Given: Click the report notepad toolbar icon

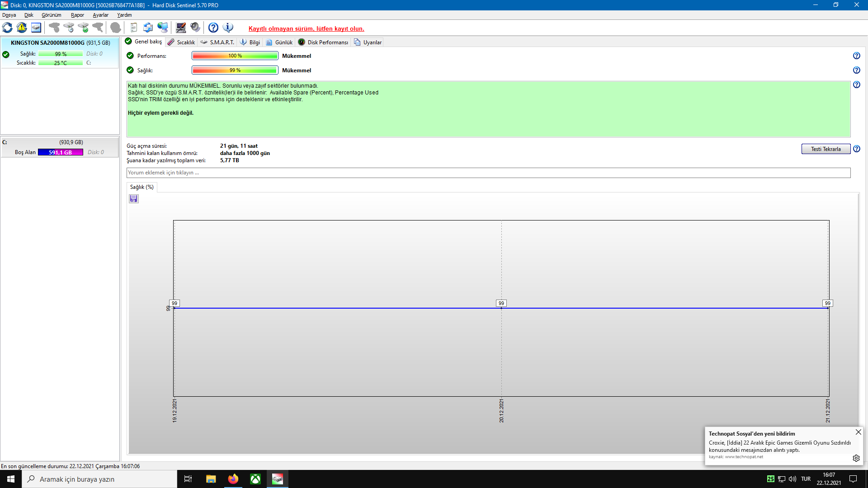Looking at the screenshot, I should coord(133,28).
